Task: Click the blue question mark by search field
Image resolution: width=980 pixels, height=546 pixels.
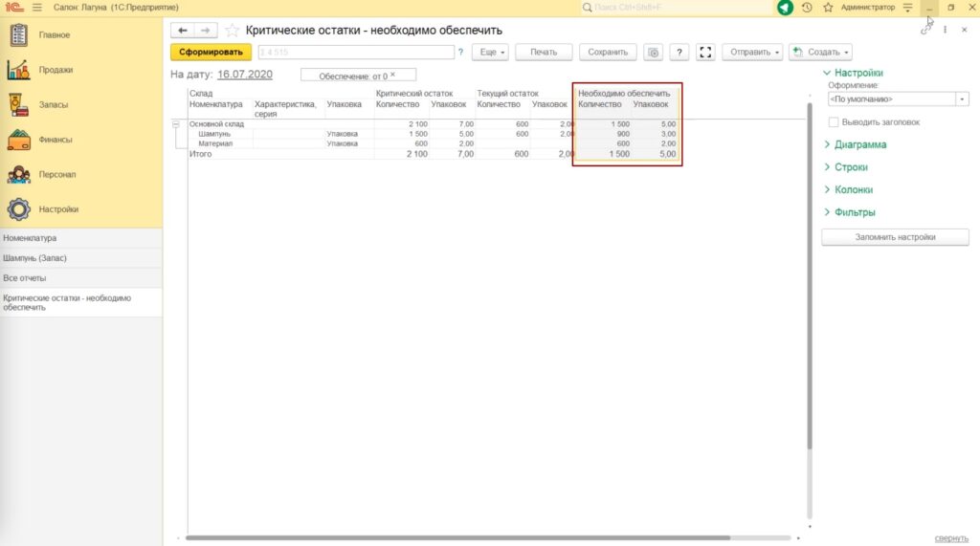Action: pyautogui.click(x=460, y=53)
